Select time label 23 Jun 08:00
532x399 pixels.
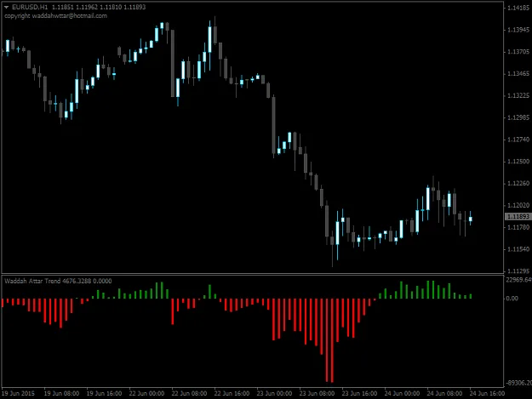[x=317, y=394]
